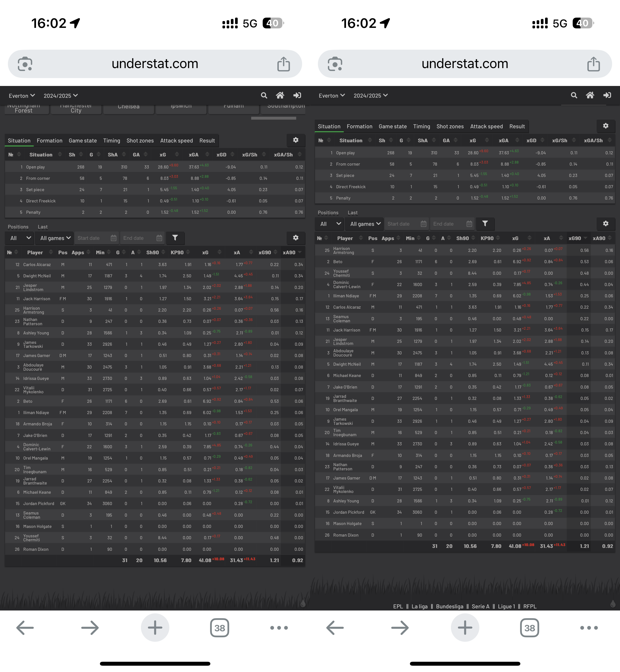Sort left situation table by xGA column
Screen dimensions: 620x672
pos(199,155)
